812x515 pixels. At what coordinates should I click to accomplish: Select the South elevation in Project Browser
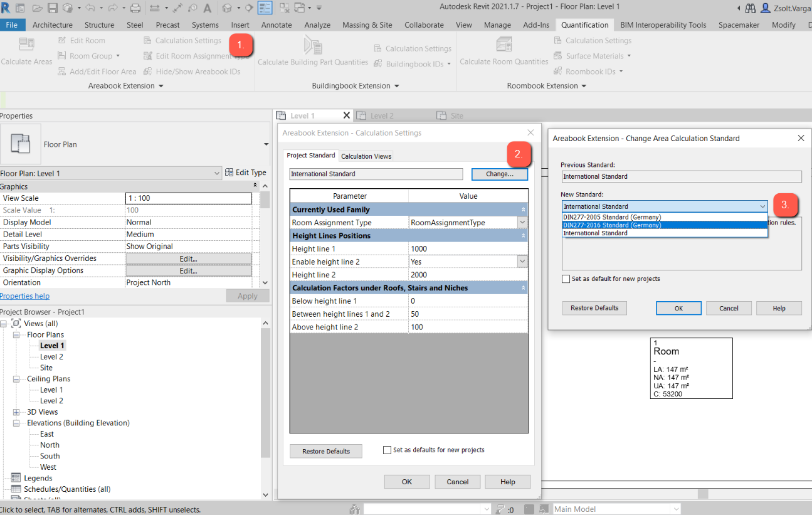click(x=50, y=456)
